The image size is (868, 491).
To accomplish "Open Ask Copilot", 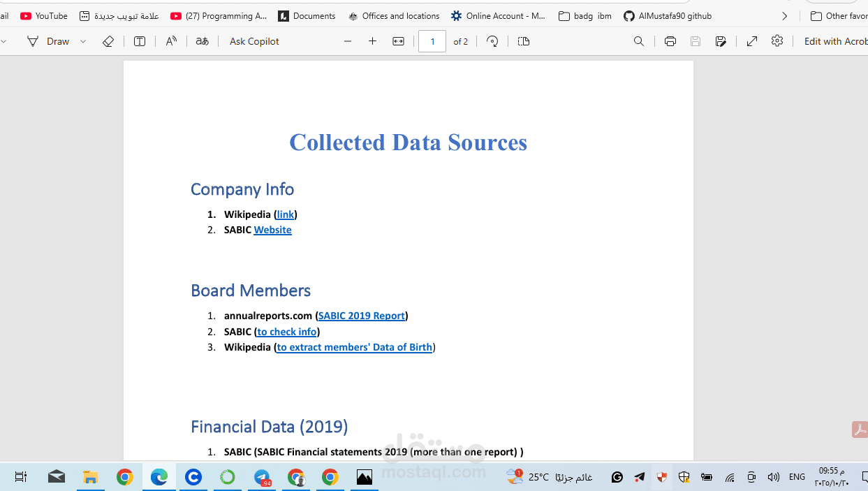I will (254, 41).
